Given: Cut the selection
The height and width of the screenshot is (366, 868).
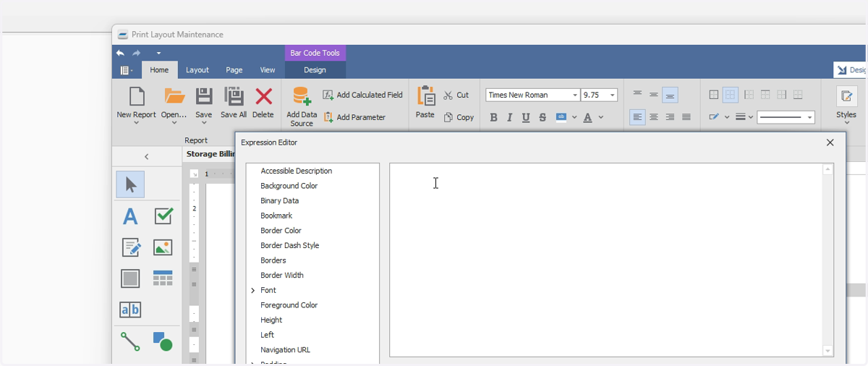Looking at the screenshot, I should click(456, 95).
